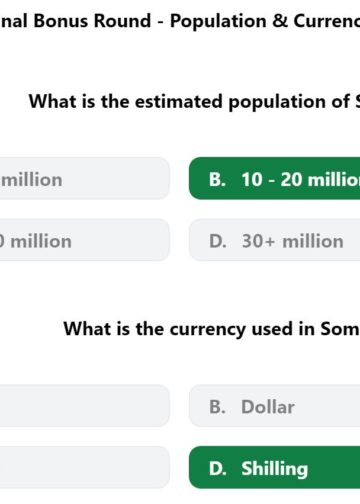
Task: Click the blank option left of Dollar
Action: (85, 406)
